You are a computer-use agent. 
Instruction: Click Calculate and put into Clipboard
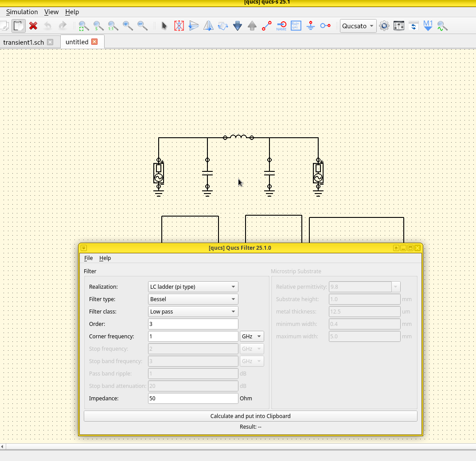(x=250, y=416)
